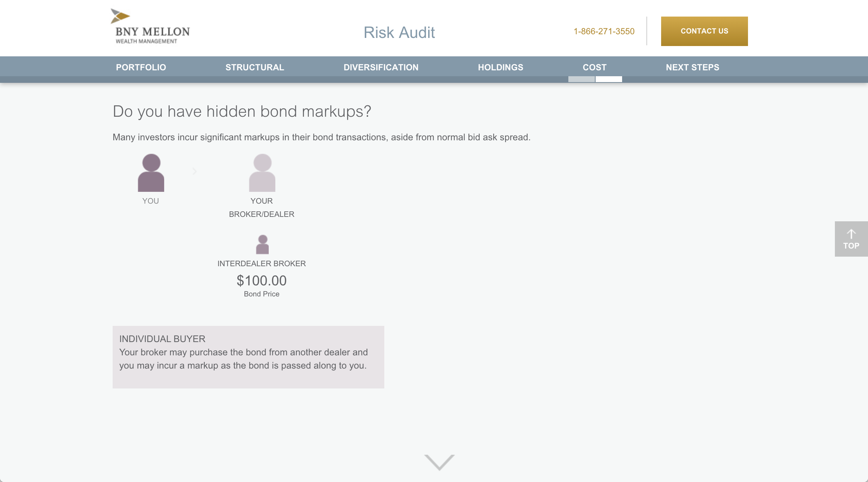Click the $100.00 bond price value

pyautogui.click(x=261, y=281)
